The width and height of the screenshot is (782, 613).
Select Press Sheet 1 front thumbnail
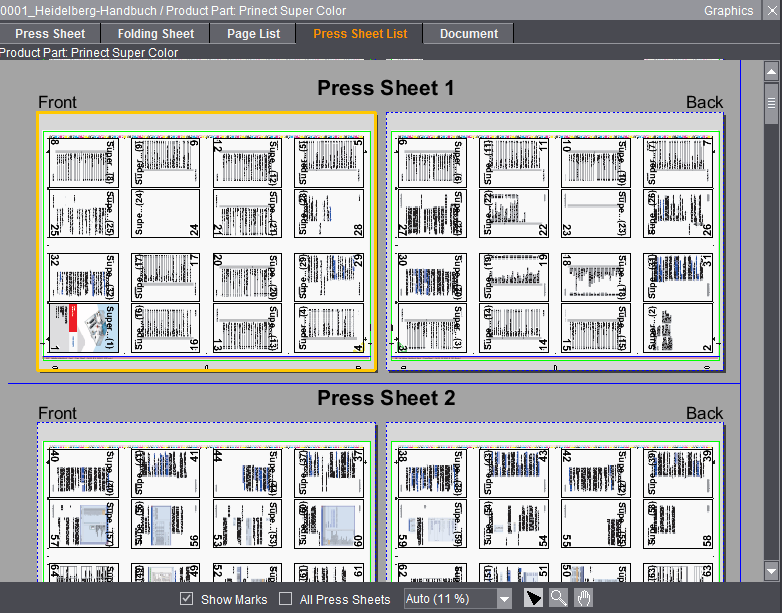tap(207, 242)
